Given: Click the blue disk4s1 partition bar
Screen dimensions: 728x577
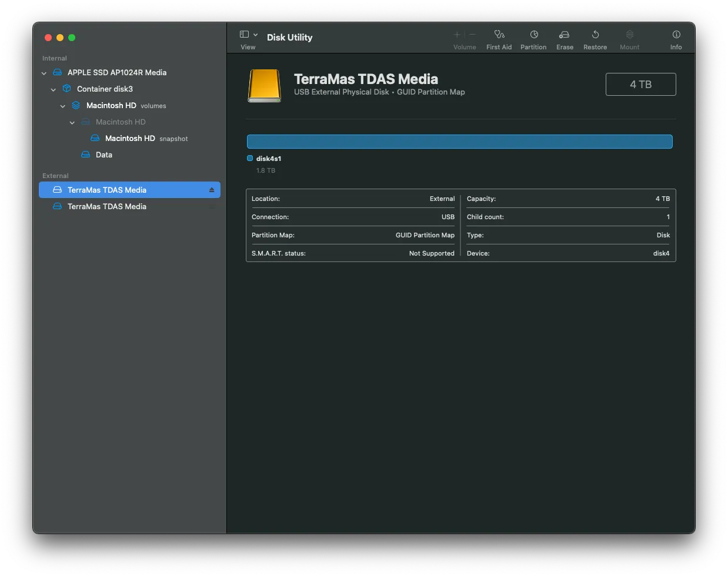Looking at the screenshot, I should [459, 142].
